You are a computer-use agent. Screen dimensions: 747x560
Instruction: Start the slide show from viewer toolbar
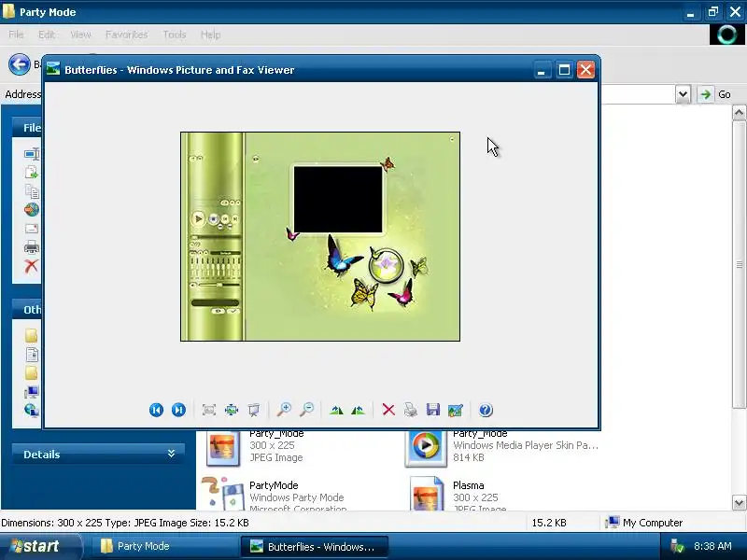[x=254, y=410]
